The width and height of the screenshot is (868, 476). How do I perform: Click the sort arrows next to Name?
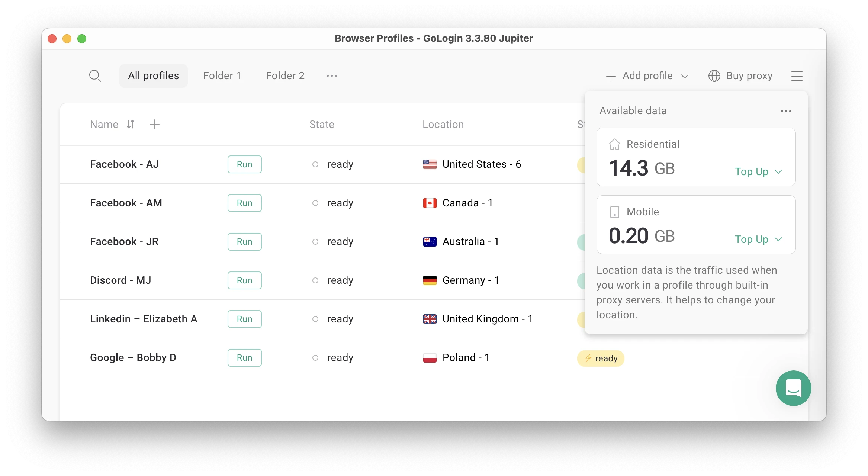coord(131,124)
